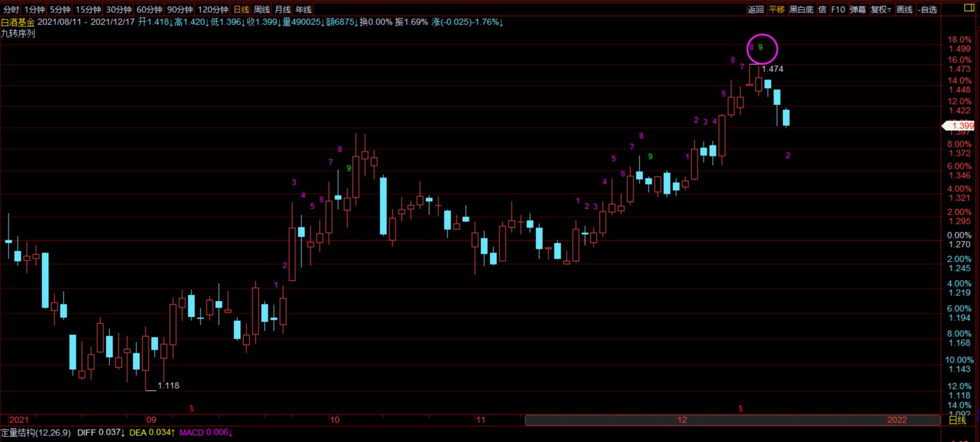The height and width of the screenshot is (442, 980).
Task: Click the 09 month marker on time axis
Action: pos(151,420)
